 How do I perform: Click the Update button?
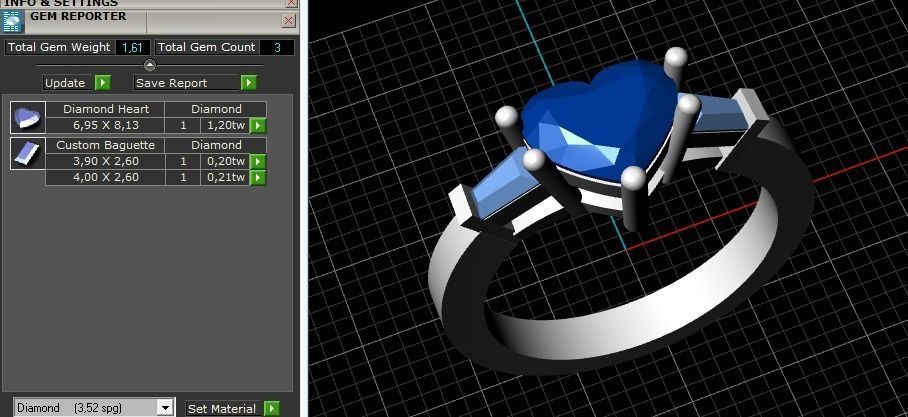click(x=69, y=83)
